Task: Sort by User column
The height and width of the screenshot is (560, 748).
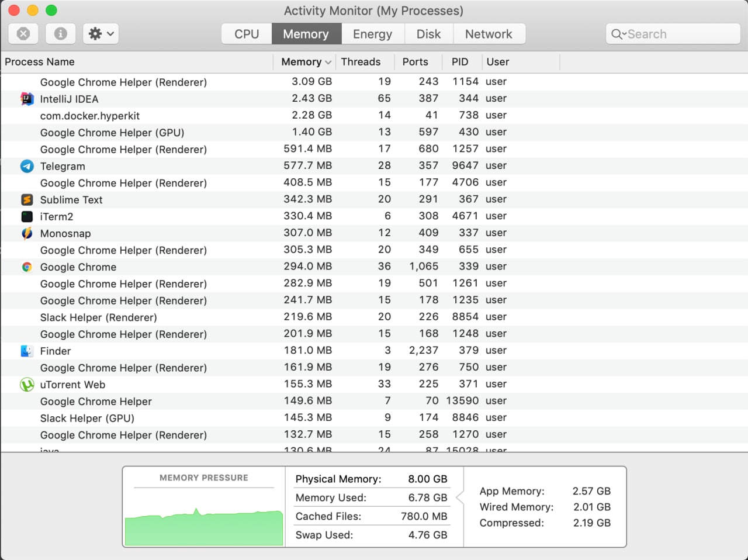Action: tap(498, 62)
